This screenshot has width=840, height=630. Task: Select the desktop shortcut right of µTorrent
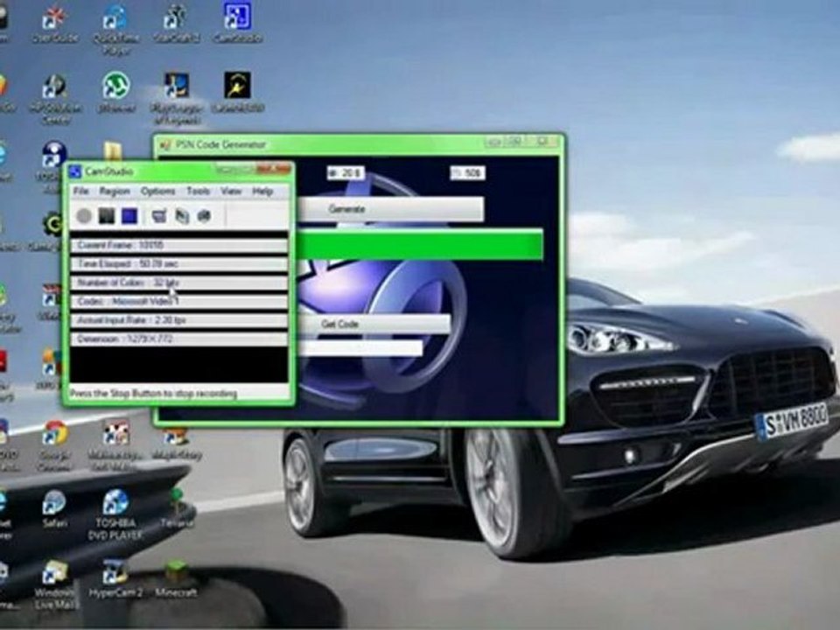(x=176, y=99)
